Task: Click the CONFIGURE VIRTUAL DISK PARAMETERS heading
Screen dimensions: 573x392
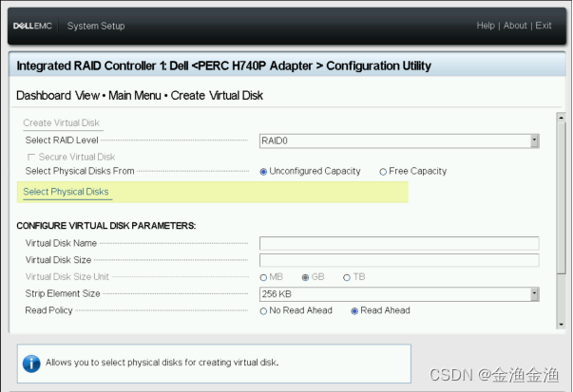Action: [x=106, y=226]
